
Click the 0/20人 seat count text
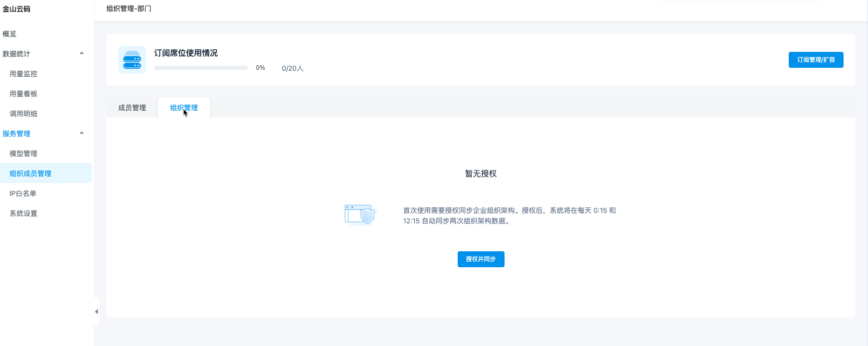[293, 68]
